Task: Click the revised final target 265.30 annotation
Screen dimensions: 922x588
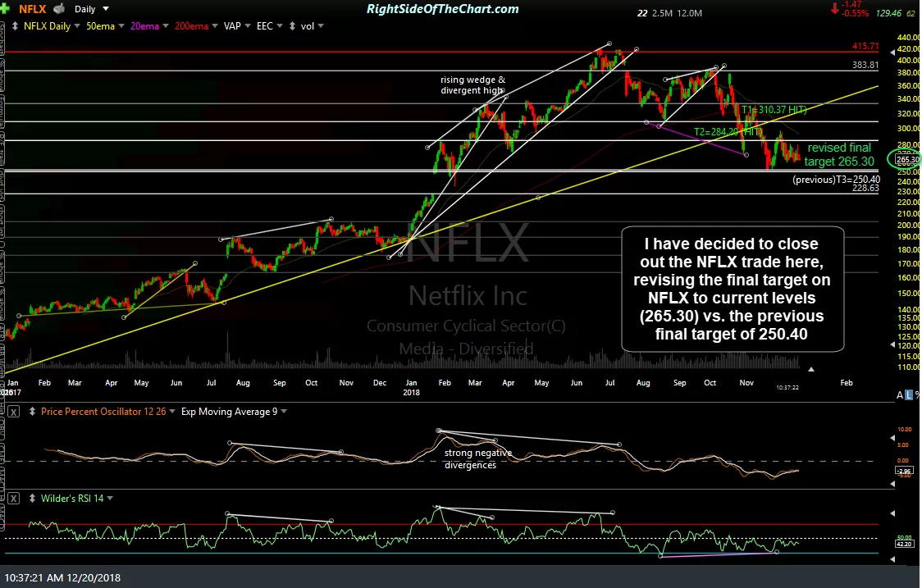Action: [x=839, y=155]
